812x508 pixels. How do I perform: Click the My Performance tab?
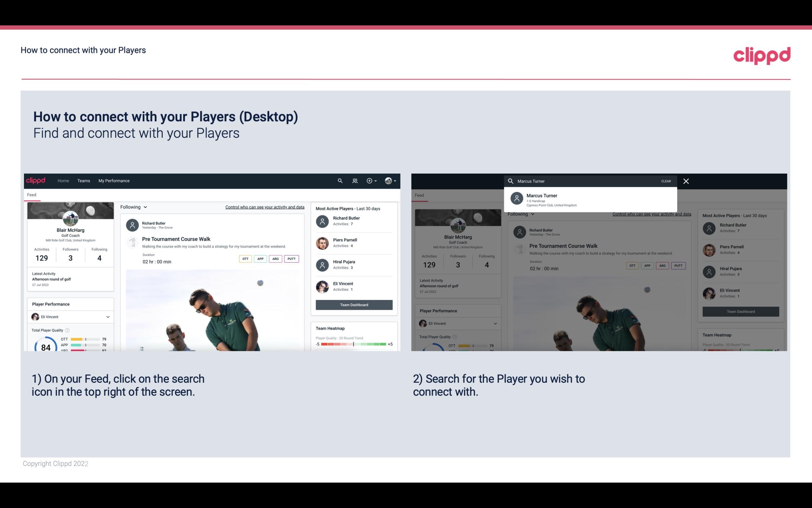click(x=114, y=180)
